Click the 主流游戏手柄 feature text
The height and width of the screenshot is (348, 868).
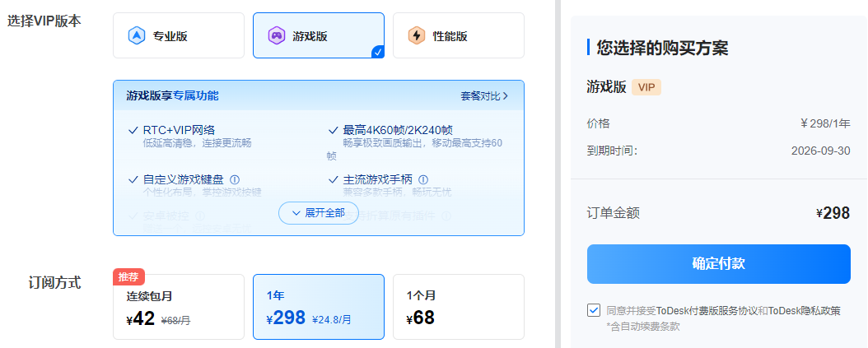coord(377,180)
